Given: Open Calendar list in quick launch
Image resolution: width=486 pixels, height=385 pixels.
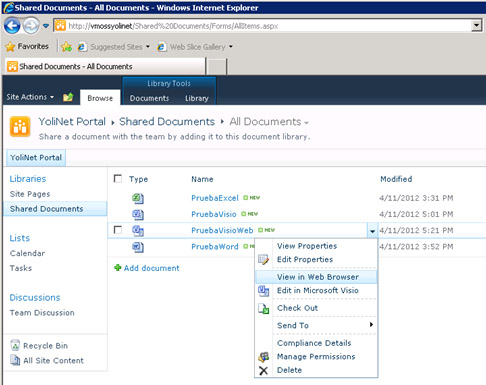Looking at the screenshot, I should point(27,253).
